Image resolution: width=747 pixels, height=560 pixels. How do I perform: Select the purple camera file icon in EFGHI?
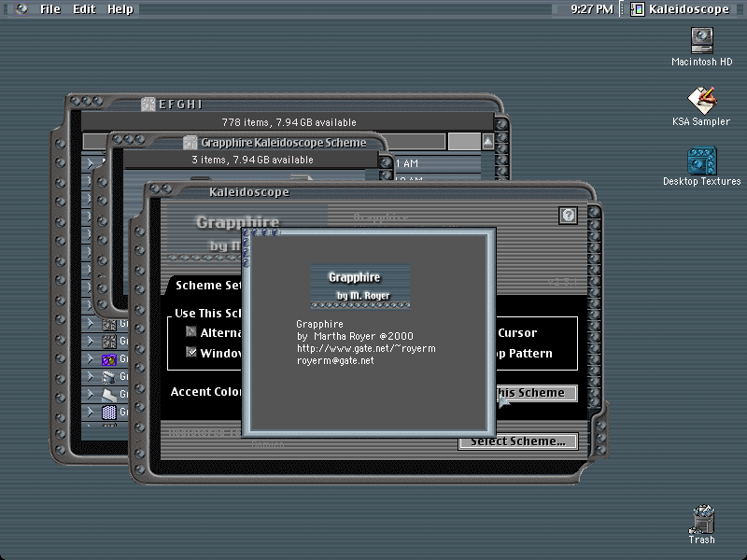(109, 359)
